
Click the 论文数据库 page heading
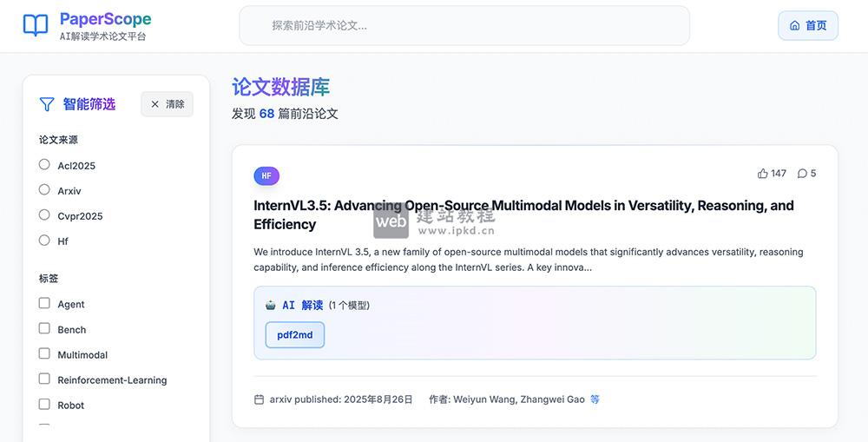point(280,87)
